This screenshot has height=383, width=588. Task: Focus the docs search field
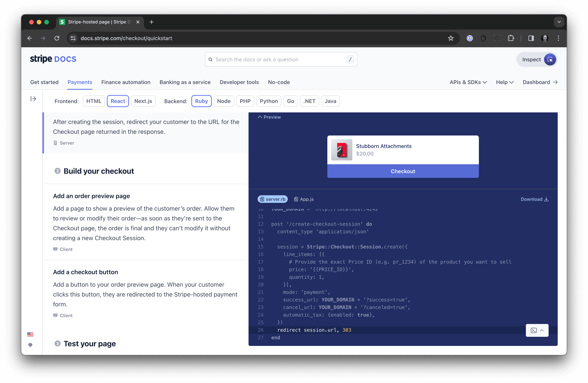(281, 59)
